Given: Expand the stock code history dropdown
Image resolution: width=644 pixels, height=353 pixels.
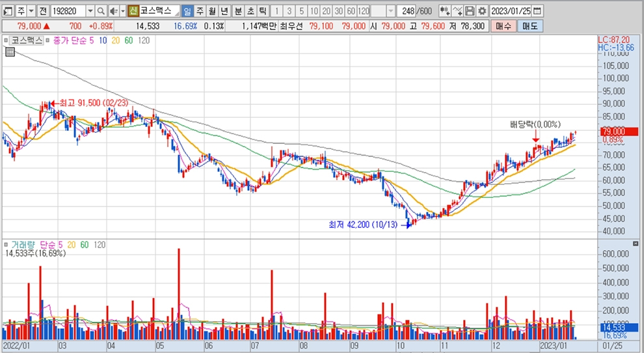Looking at the screenshot, I should coord(90,10).
